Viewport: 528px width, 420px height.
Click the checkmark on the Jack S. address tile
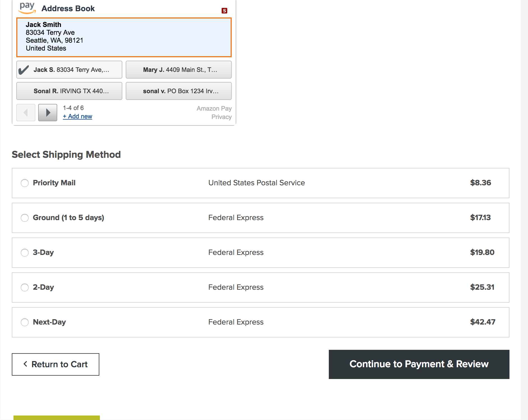(24, 69)
